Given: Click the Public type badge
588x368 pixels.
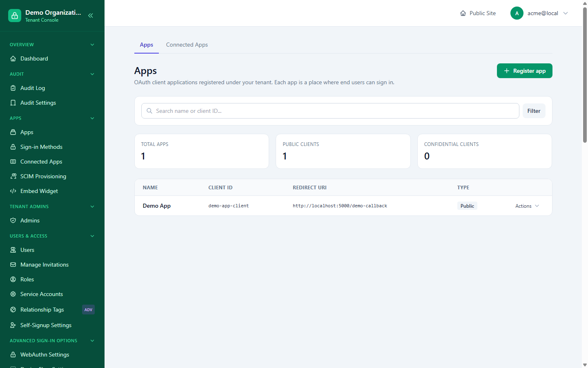Looking at the screenshot, I should pyautogui.click(x=467, y=206).
